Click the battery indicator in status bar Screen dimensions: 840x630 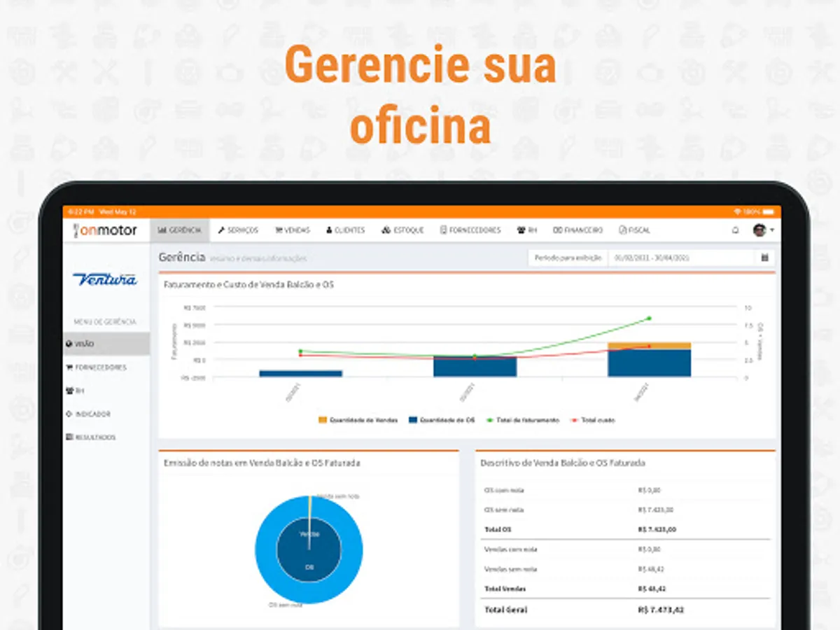(768, 211)
